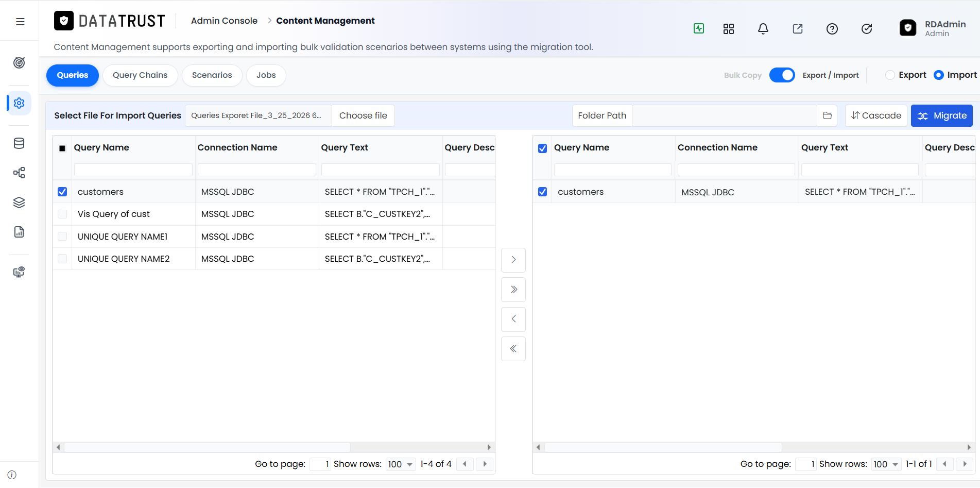
Task: Check the UNIQUE QUERY NAME2 row
Action: point(62,259)
